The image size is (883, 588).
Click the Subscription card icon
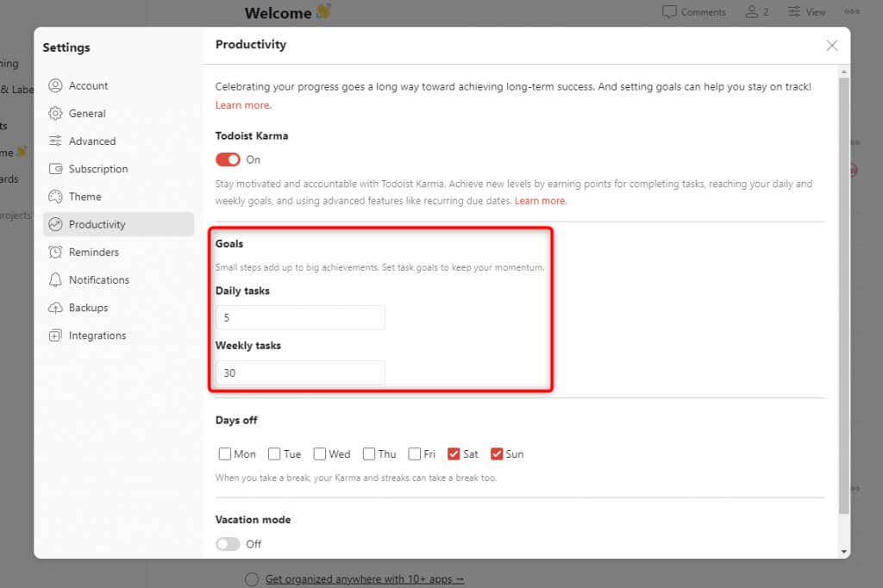click(55, 168)
